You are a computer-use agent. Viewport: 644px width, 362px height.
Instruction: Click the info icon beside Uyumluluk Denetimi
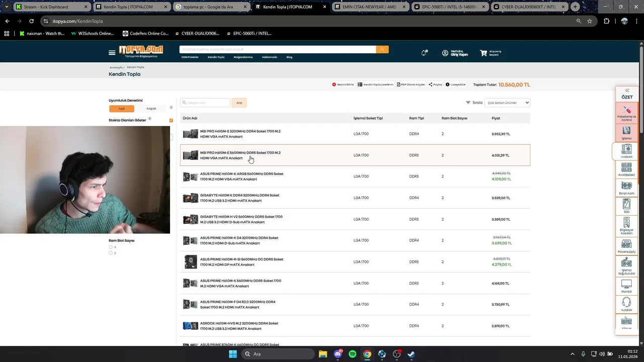click(171, 107)
